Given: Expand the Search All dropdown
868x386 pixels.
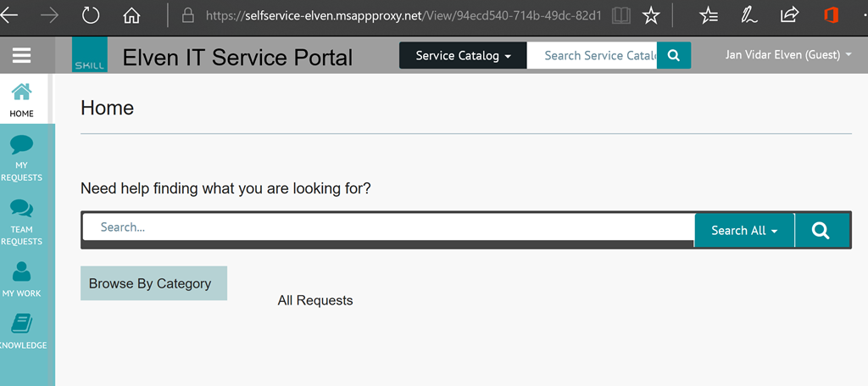Looking at the screenshot, I should click(x=744, y=231).
